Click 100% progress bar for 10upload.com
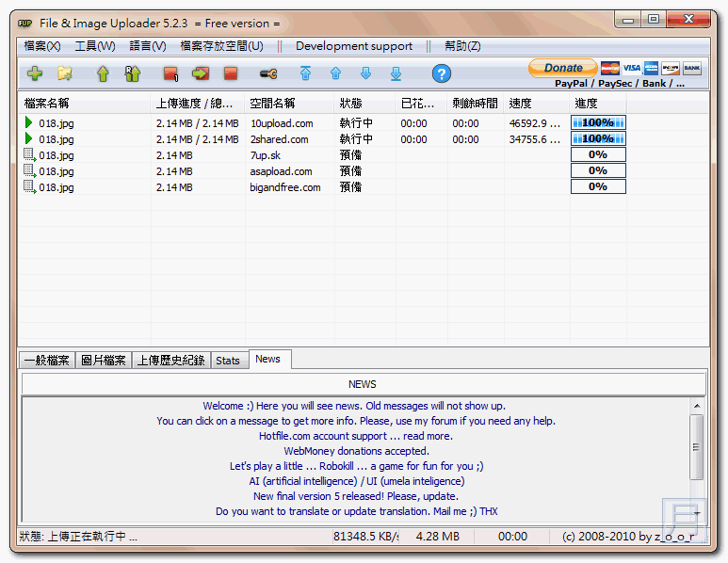Image resolution: width=728 pixels, height=563 pixels. pyautogui.click(x=598, y=122)
